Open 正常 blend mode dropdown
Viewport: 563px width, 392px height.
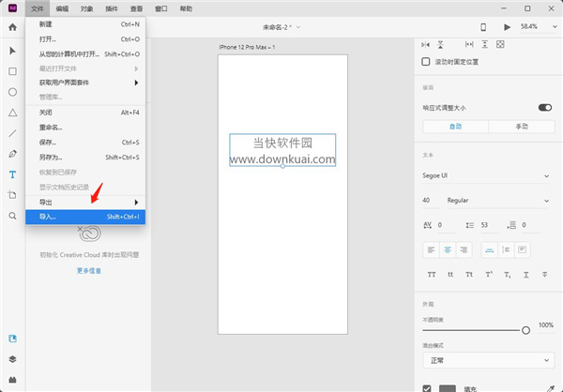click(x=488, y=360)
